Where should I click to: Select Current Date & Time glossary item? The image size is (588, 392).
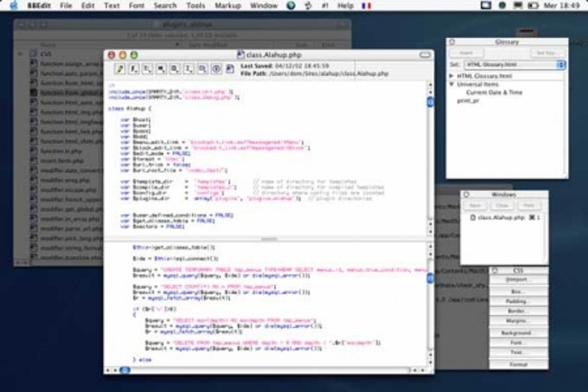495,93
